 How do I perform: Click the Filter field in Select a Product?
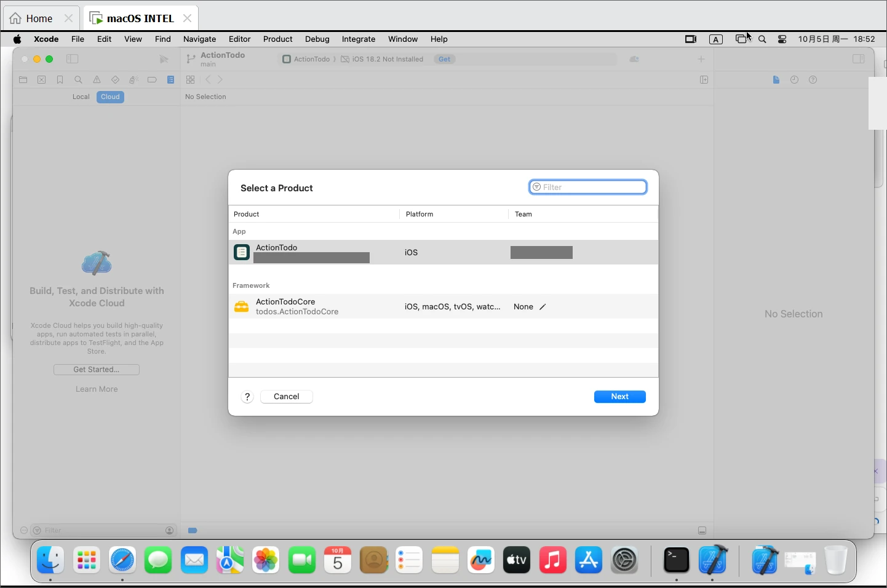point(588,188)
